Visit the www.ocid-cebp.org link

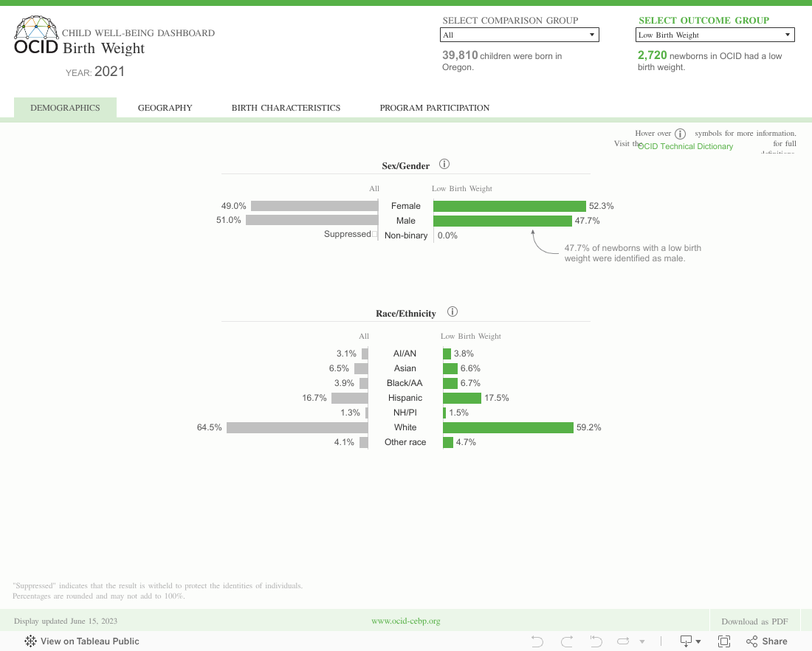coord(406,621)
